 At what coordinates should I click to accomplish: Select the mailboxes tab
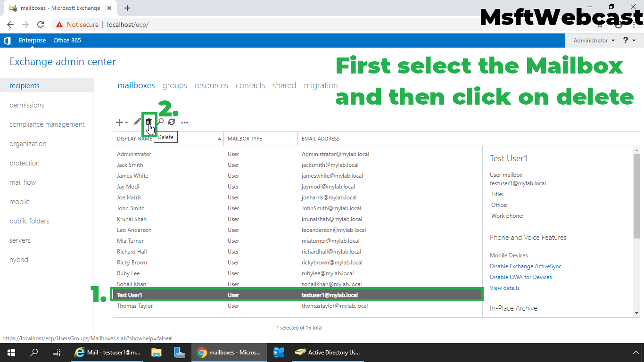point(136,85)
